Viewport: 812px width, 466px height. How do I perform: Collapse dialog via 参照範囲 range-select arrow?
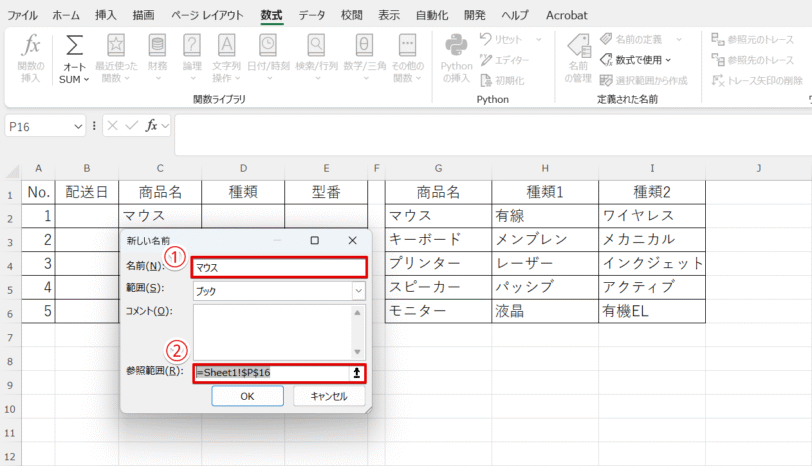356,373
